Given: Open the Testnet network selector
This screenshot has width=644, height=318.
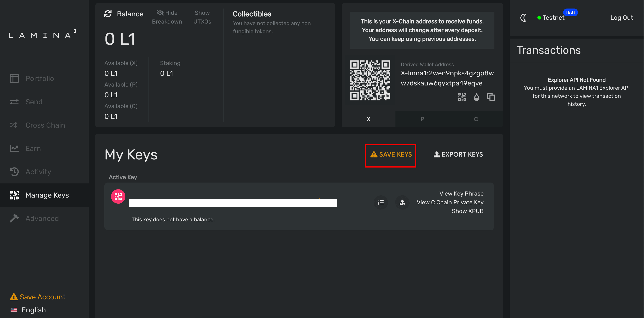Looking at the screenshot, I should click(x=553, y=17).
